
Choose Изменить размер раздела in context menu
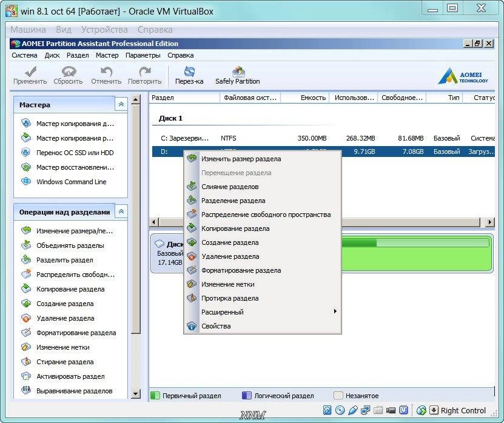pyautogui.click(x=262, y=159)
